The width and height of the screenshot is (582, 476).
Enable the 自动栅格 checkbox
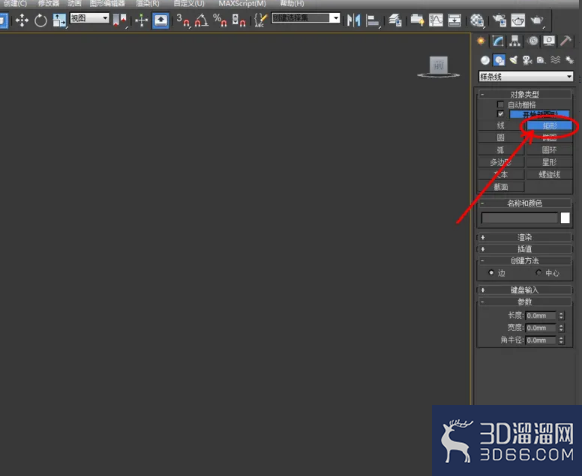tap(500, 104)
